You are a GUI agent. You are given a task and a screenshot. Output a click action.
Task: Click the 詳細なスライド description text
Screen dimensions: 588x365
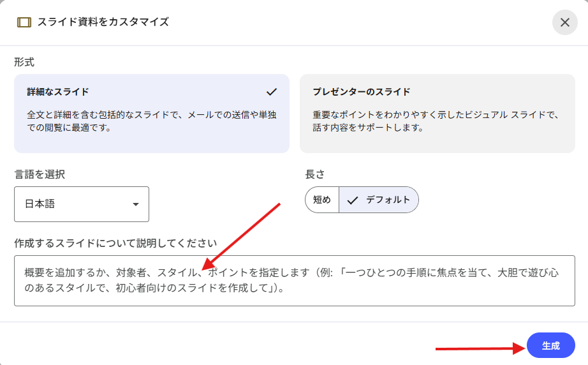(x=152, y=121)
